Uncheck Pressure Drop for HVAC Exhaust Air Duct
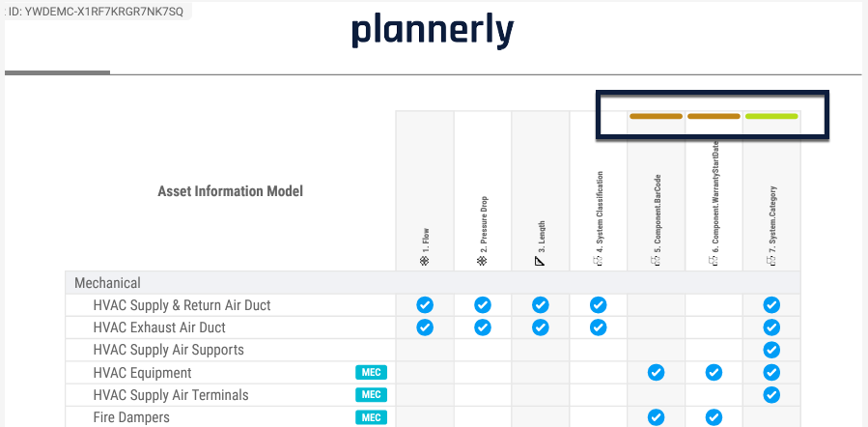Viewport: 868px width, 427px height. (483, 327)
